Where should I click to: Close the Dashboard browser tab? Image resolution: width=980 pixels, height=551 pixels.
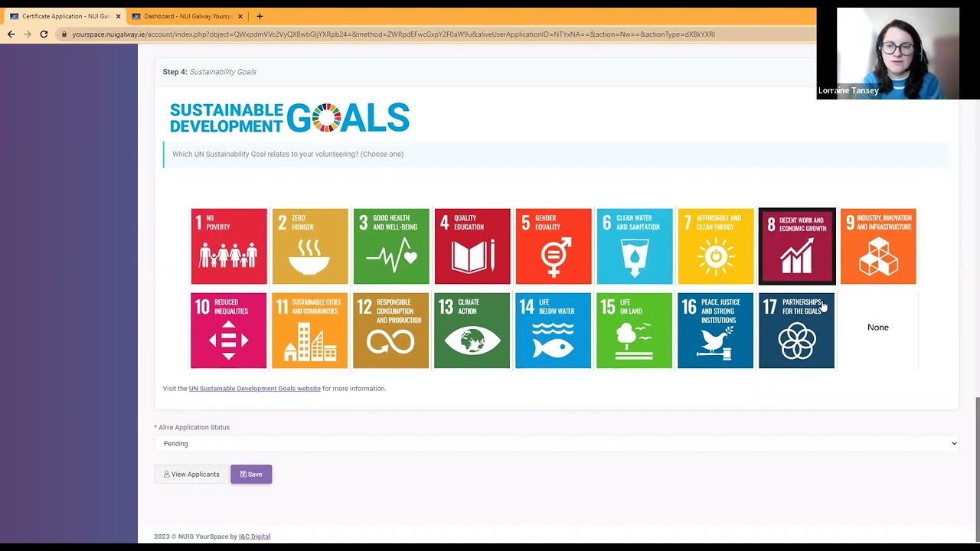coord(240,16)
